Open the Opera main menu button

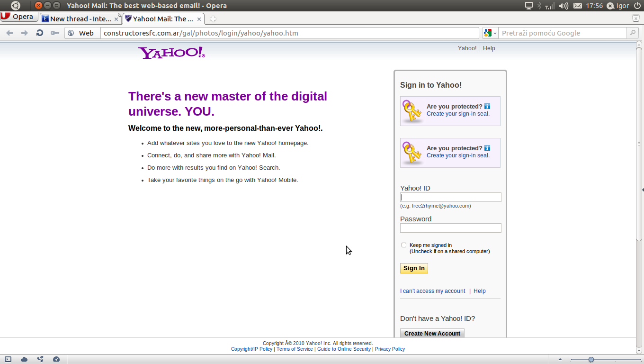[x=19, y=17]
